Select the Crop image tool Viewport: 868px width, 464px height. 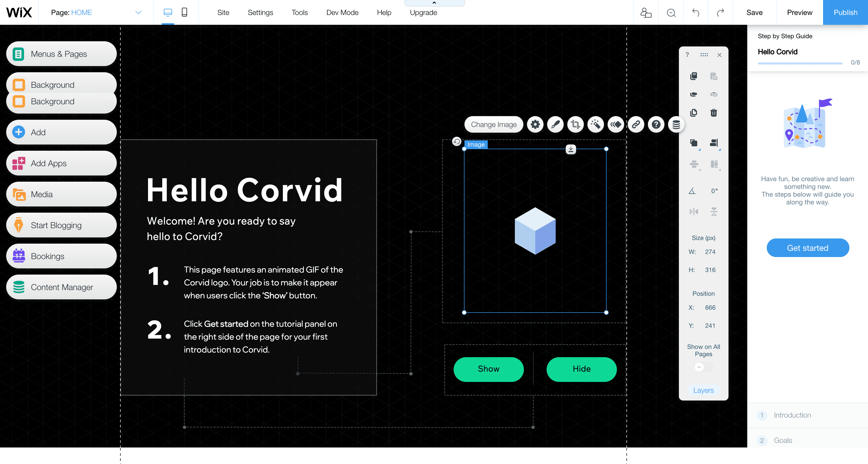click(576, 125)
